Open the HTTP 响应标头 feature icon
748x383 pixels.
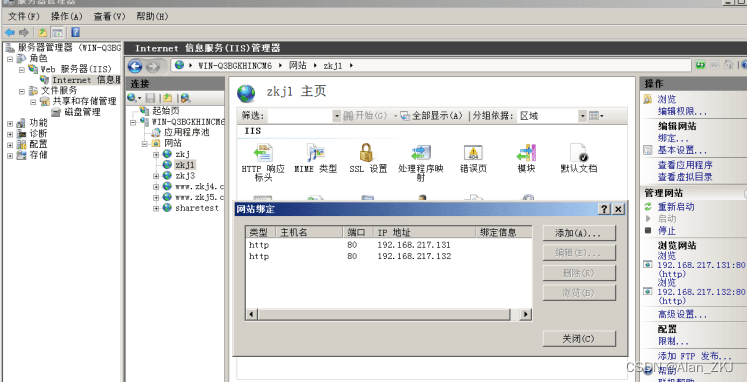[263, 153]
